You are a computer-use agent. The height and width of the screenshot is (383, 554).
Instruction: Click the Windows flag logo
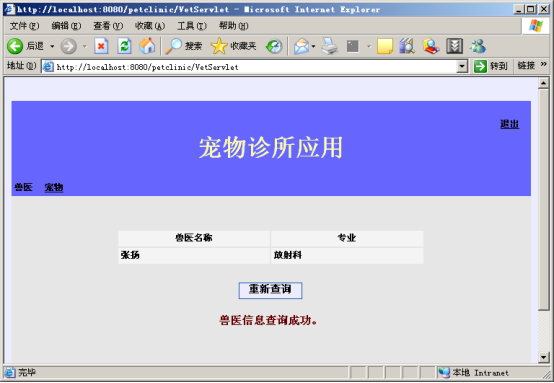(535, 26)
